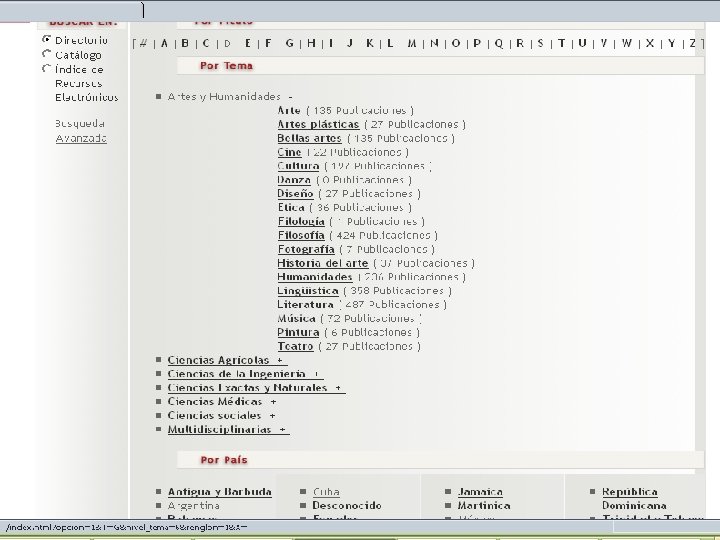Open the República Dominicana country link
This screenshot has width=720, height=540.
point(634,499)
